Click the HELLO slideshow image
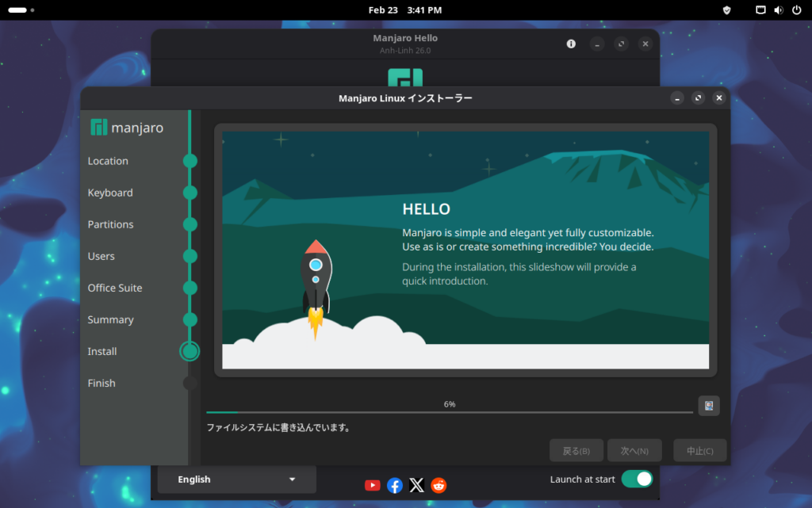Image resolution: width=812 pixels, height=508 pixels. [465, 250]
